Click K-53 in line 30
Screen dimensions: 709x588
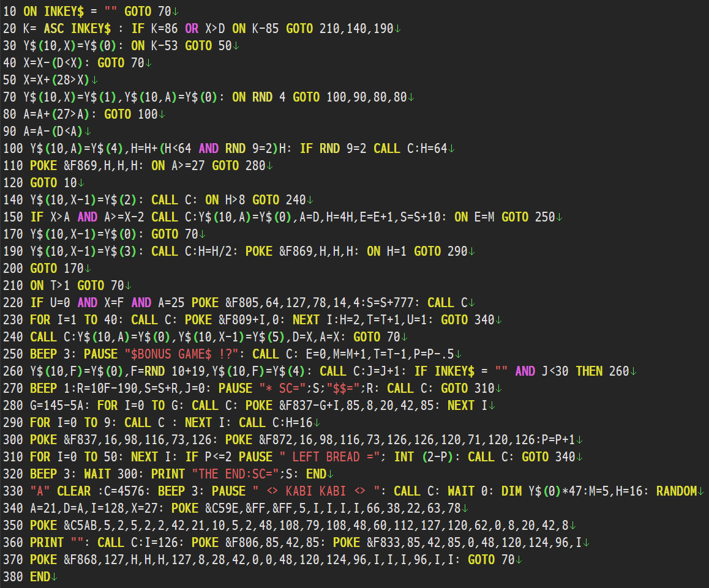[165, 46]
